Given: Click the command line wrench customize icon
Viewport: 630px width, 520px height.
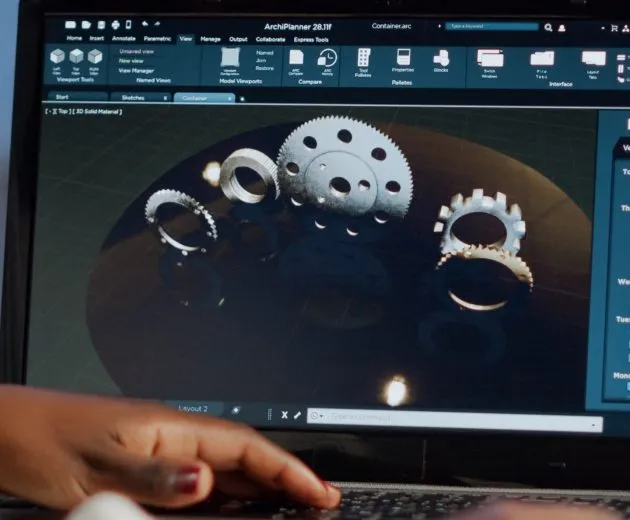Looking at the screenshot, I should pos(297,415).
